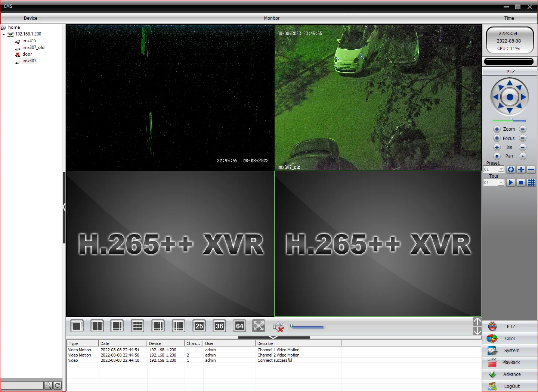Open the Preset number dropdown
The height and width of the screenshot is (392, 538).
pos(501,169)
